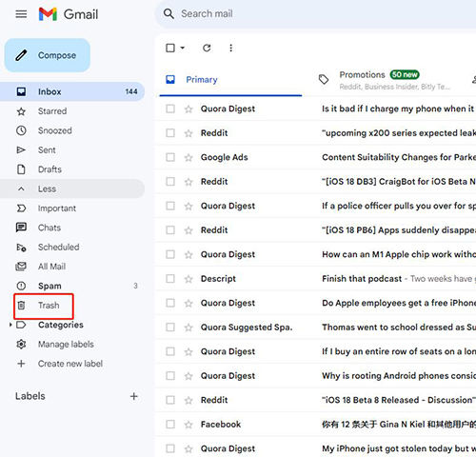The height and width of the screenshot is (457, 476).
Task: Open the Starred folder
Action: tap(72, 111)
